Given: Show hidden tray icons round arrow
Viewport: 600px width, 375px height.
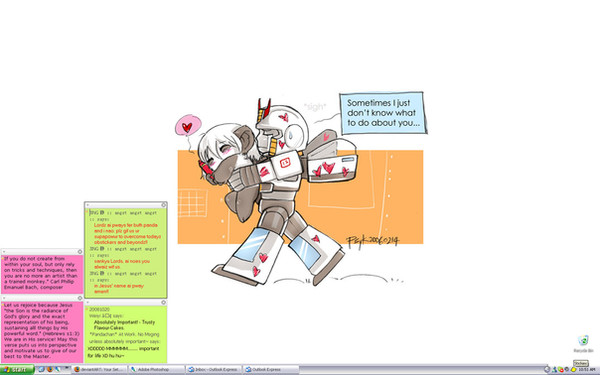Looking at the screenshot, I should pyautogui.click(x=547, y=370).
